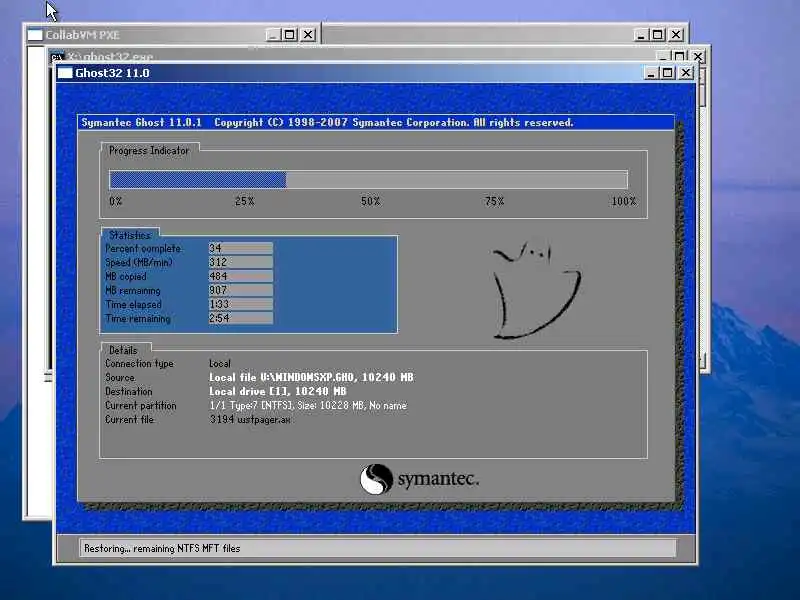Maximize the ghost32.exe console window

(679, 56)
